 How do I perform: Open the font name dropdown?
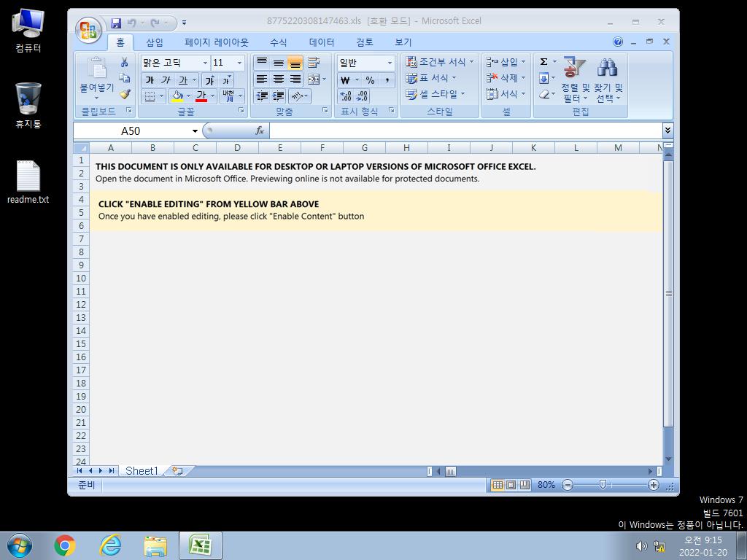pyautogui.click(x=205, y=63)
